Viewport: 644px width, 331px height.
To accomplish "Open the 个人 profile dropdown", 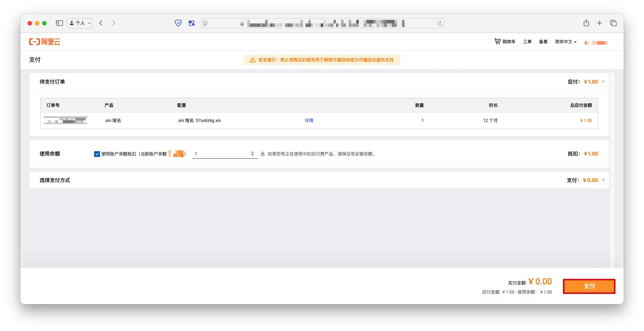I will [80, 23].
